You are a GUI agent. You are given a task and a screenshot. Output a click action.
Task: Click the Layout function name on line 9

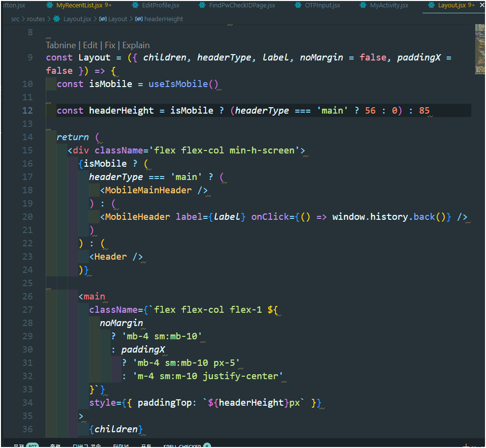pos(94,58)
